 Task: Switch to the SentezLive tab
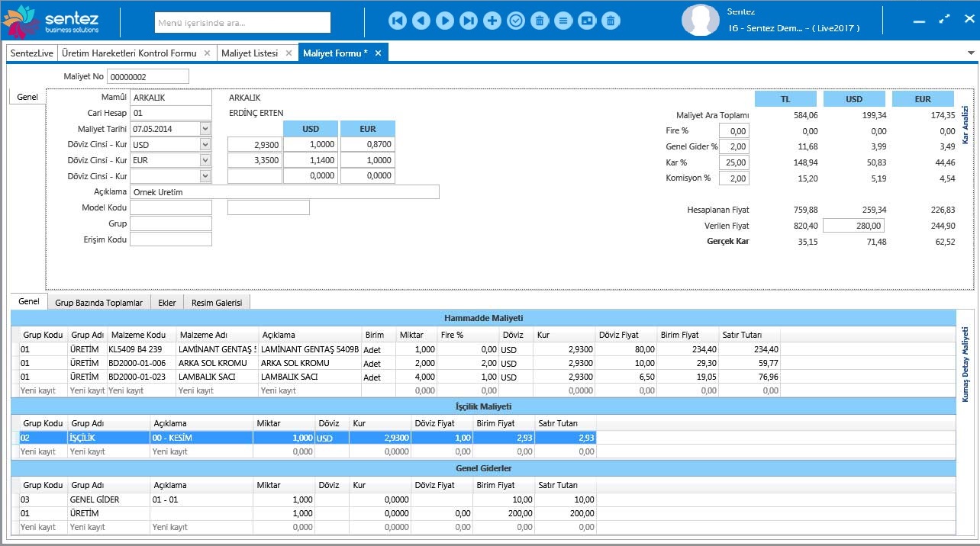click(31, 53)
